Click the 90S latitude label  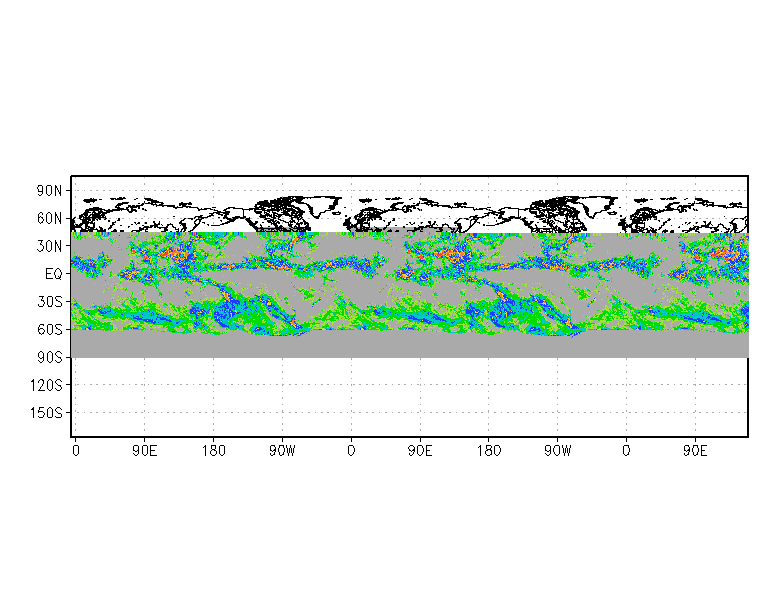50,357
